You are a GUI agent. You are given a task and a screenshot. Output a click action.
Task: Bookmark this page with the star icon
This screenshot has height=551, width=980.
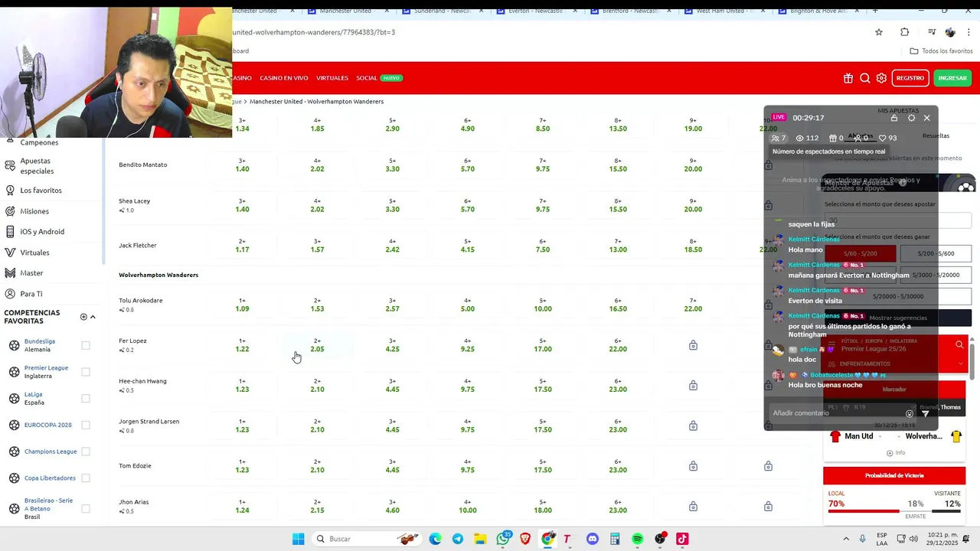tap(879, 32)
